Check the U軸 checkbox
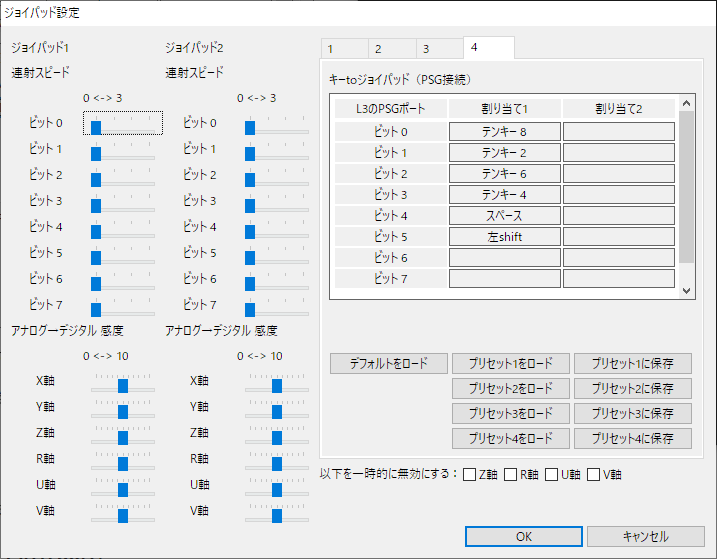The width and height of the screenshot is (717, 559). click(552, 474)
